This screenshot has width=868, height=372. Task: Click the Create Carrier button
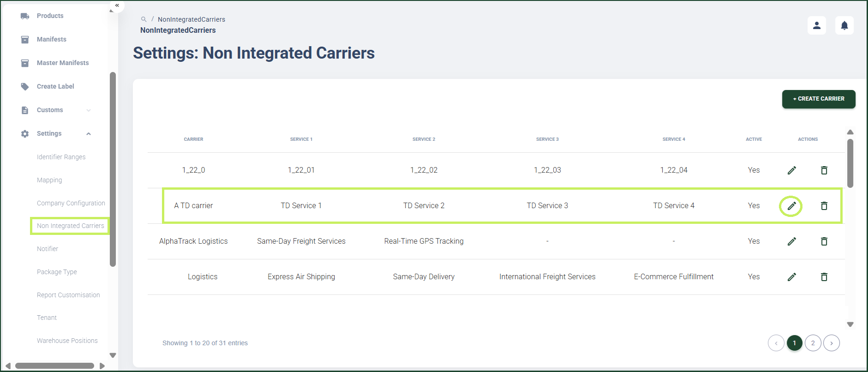tap(818, 99)
